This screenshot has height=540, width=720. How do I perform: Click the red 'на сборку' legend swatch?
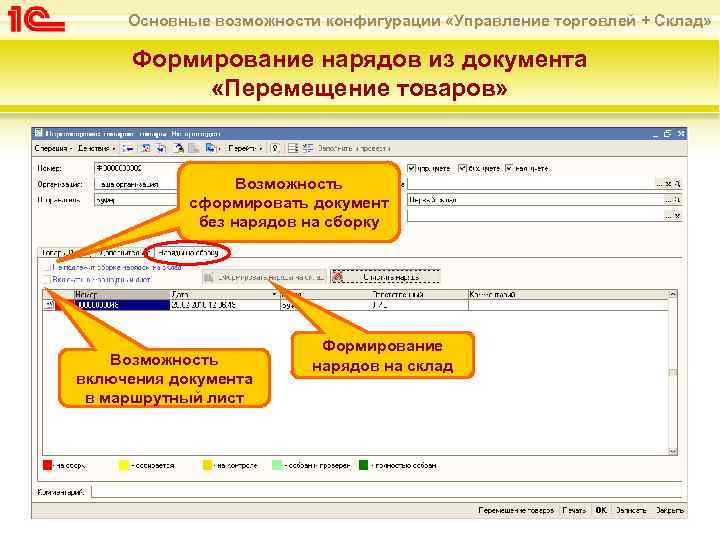(47, 465)
